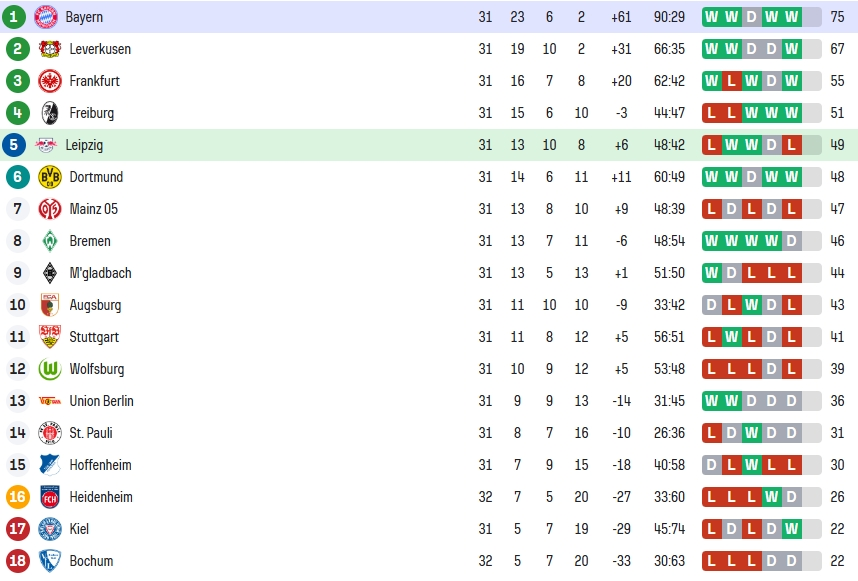Click Bochum's rank 18 red badge
Viewport: 858px width, 581px height.
(x=18, y=561)
